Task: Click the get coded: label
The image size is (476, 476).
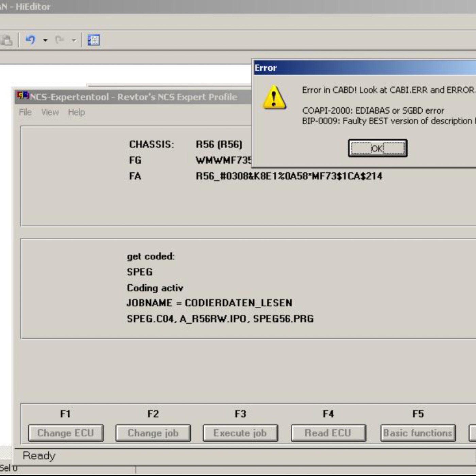Action: click(x=151, y=256)
